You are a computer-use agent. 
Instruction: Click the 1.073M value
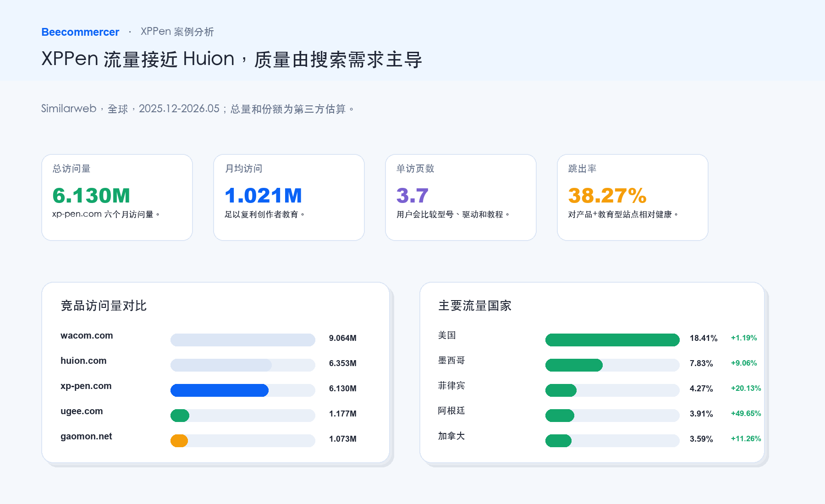click(343, 439)
